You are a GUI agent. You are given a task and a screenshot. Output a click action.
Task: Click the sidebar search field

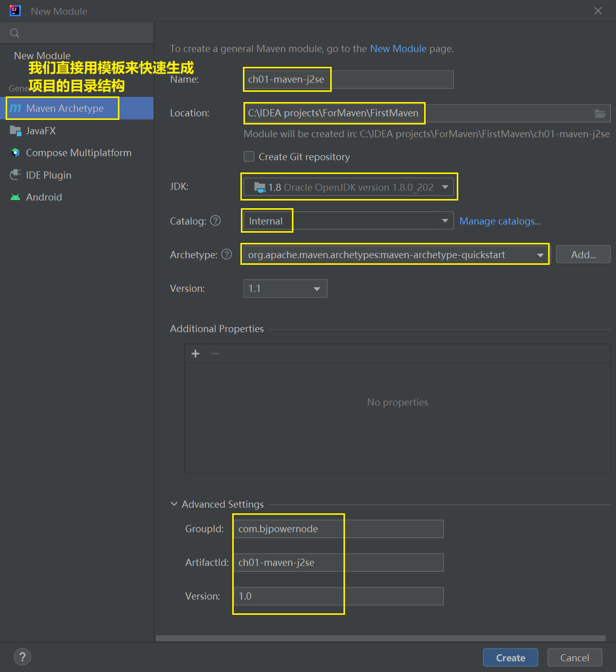click(77, 33)
